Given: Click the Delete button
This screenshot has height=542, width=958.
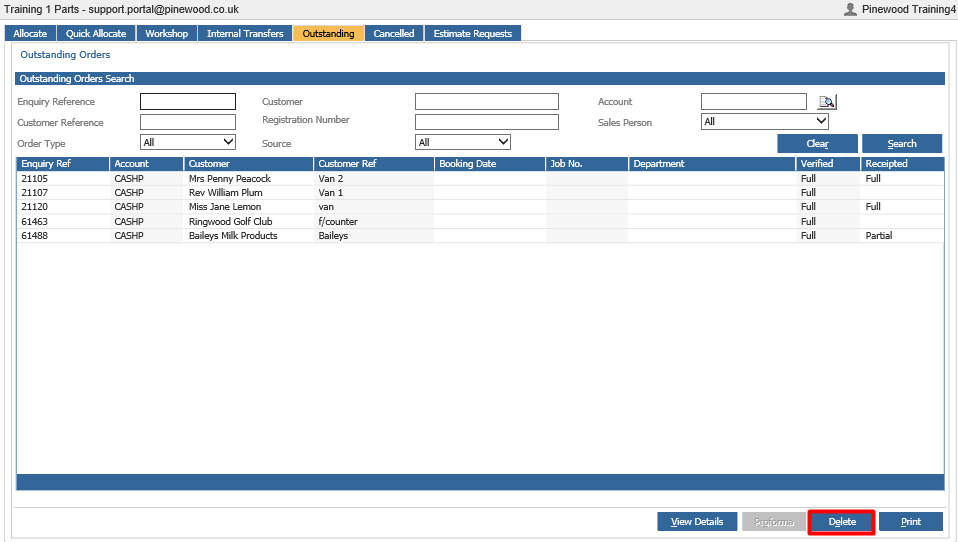Looking at the screenshot, I should pos(842,522).
